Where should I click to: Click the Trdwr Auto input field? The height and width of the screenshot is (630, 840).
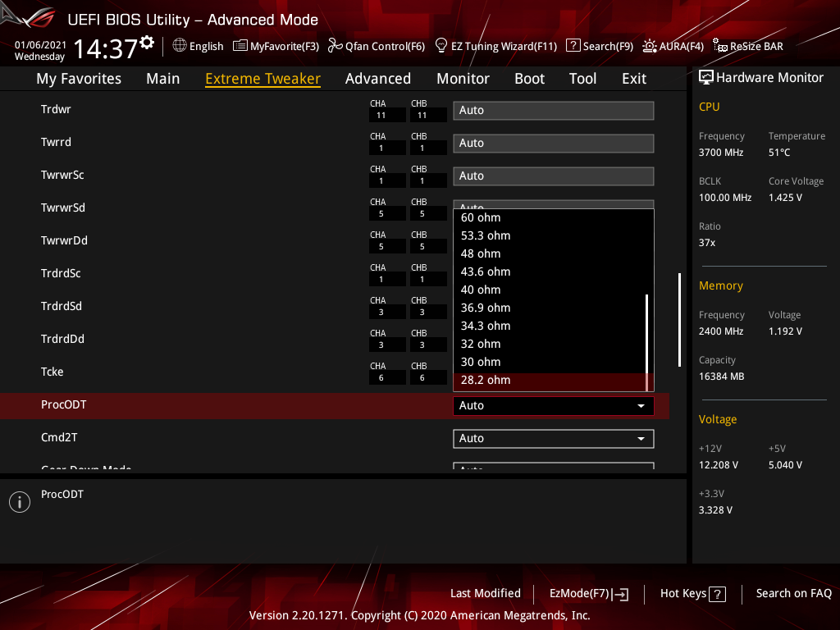(554, 111)
